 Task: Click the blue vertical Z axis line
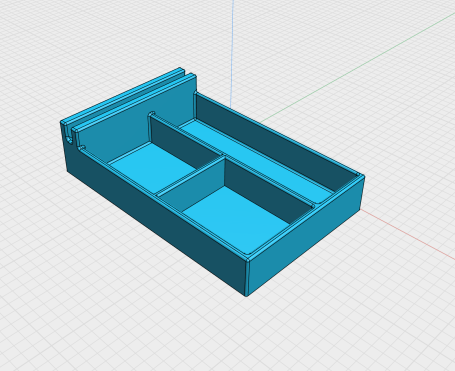tap(232, 53)
